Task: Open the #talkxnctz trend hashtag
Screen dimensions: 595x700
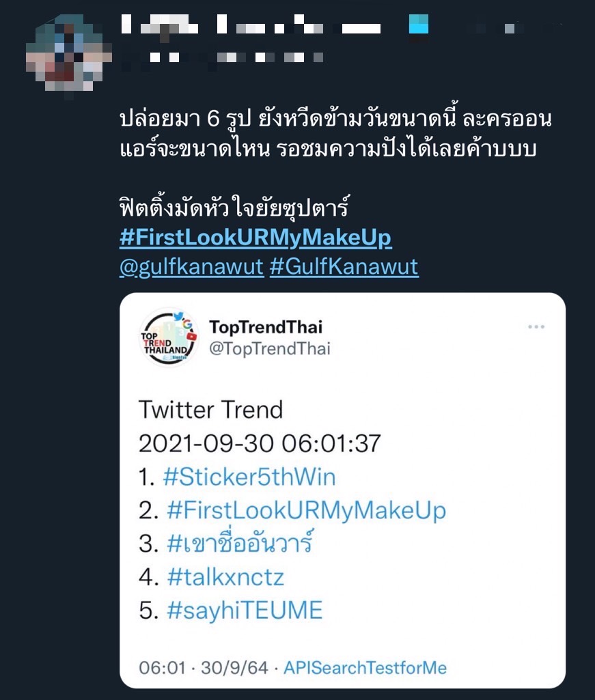Action: [x=225, y=578]
